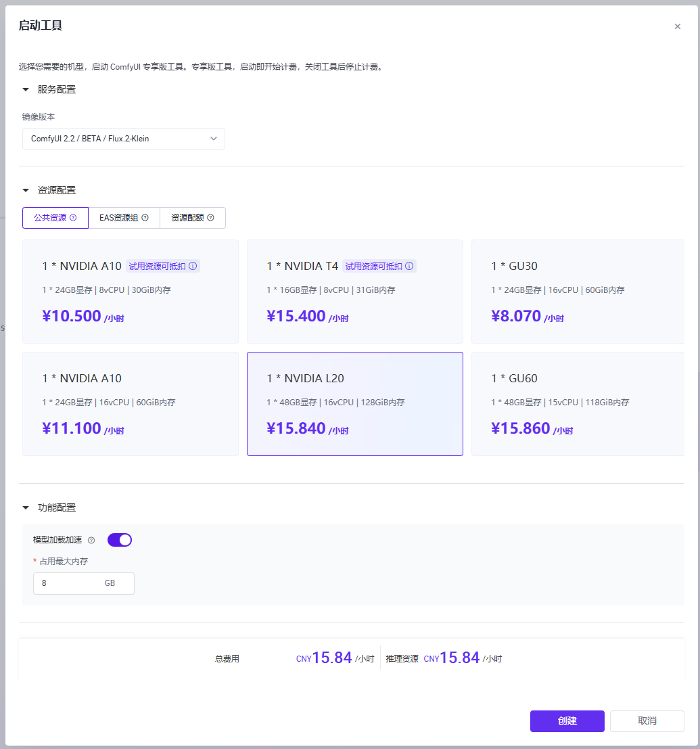Close the 启动工具 dialog with X icon
This screenshot has height=749, width=700.
tap(677, 26)
